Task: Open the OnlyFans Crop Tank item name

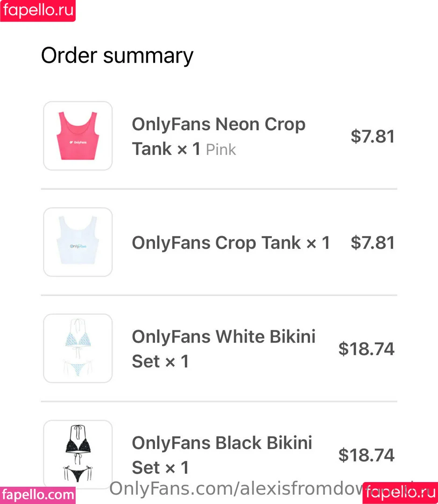Action: click(231, 243)
